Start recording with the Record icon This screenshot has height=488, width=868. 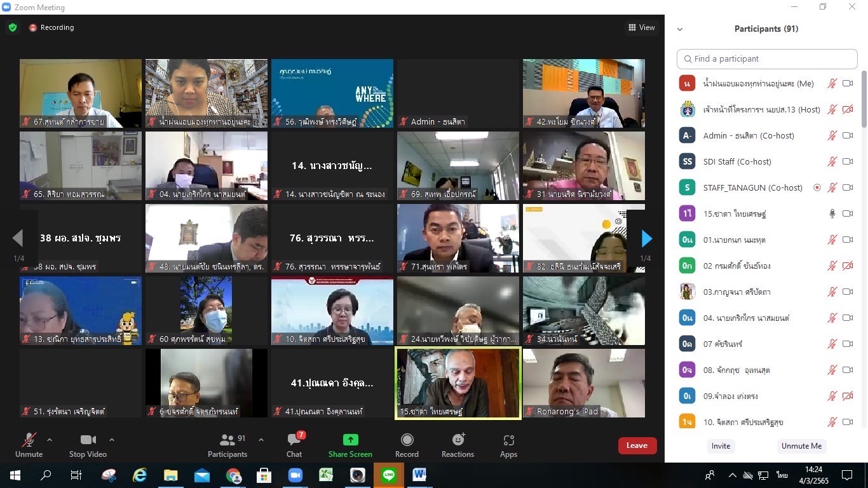click(407, 440)
